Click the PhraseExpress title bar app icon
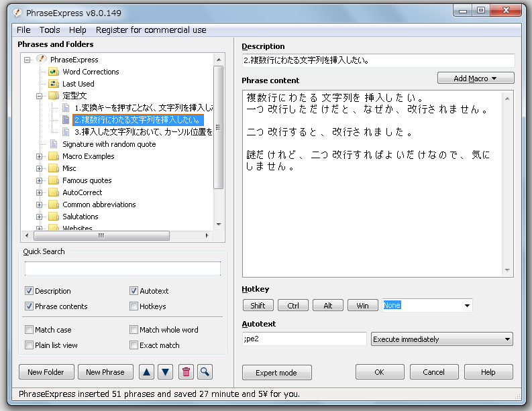The image size is (532, 411). (x=17, y=13)
